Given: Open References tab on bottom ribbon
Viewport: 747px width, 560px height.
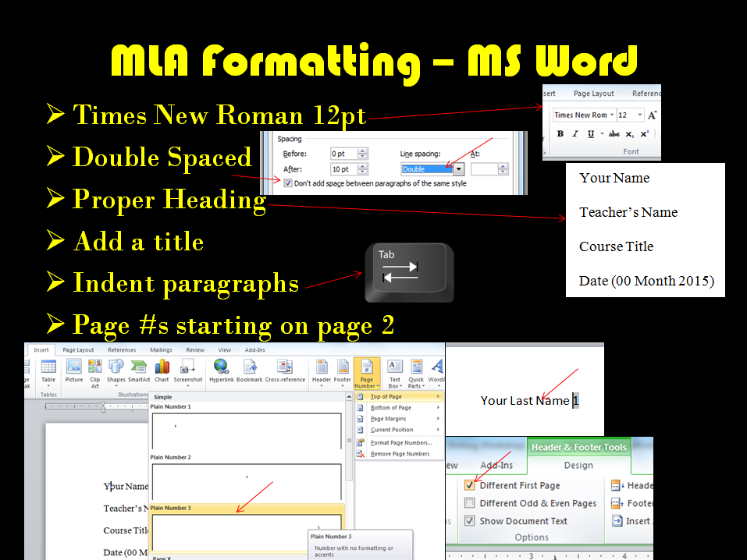Looking at the screenshot, I should pos(122,349).
